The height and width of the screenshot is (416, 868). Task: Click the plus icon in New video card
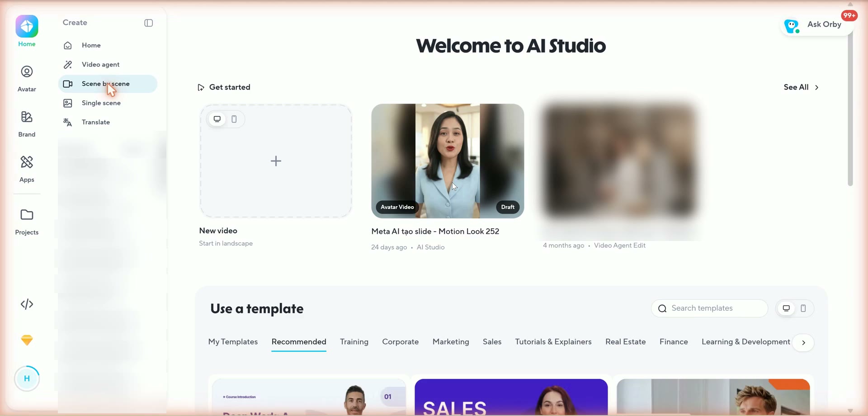point(276,161)
